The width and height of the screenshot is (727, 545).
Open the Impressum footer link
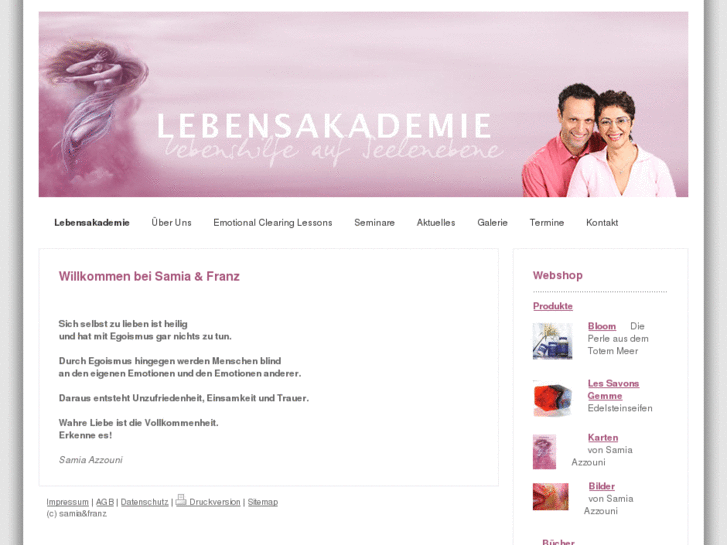coord(67,502)
